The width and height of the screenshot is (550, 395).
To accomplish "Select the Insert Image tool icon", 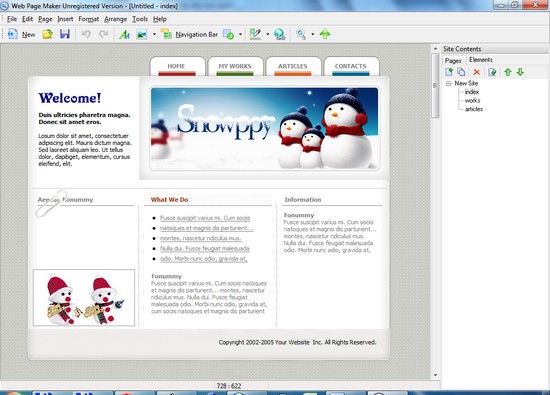I will pyautogui.click(x=142, y=34).
